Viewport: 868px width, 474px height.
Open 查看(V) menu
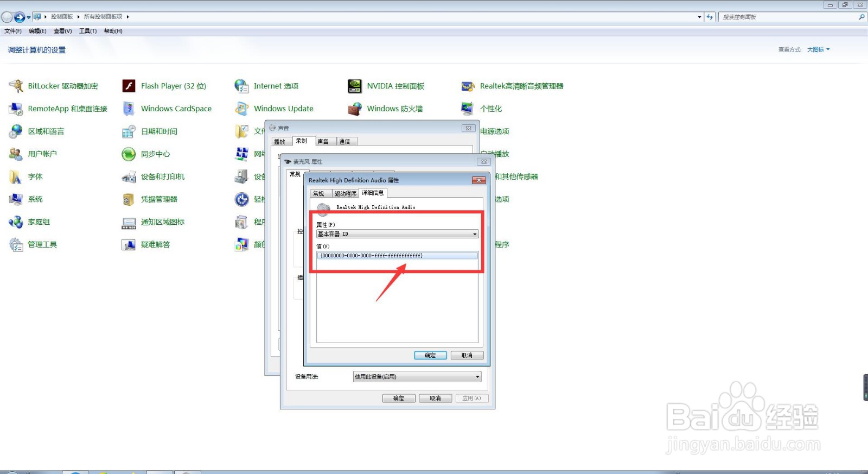click(63, 31)
